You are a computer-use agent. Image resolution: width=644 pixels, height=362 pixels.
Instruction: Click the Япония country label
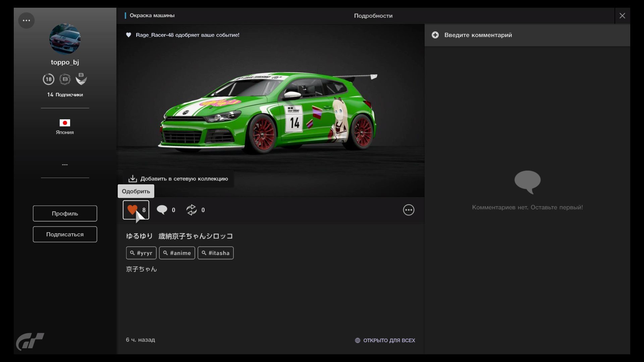point(65,132)
